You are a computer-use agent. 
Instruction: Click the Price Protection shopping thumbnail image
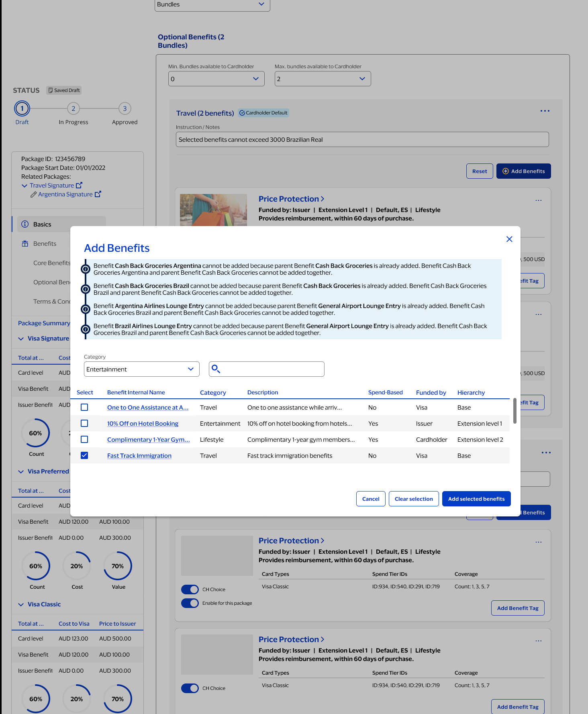[213, 210]
